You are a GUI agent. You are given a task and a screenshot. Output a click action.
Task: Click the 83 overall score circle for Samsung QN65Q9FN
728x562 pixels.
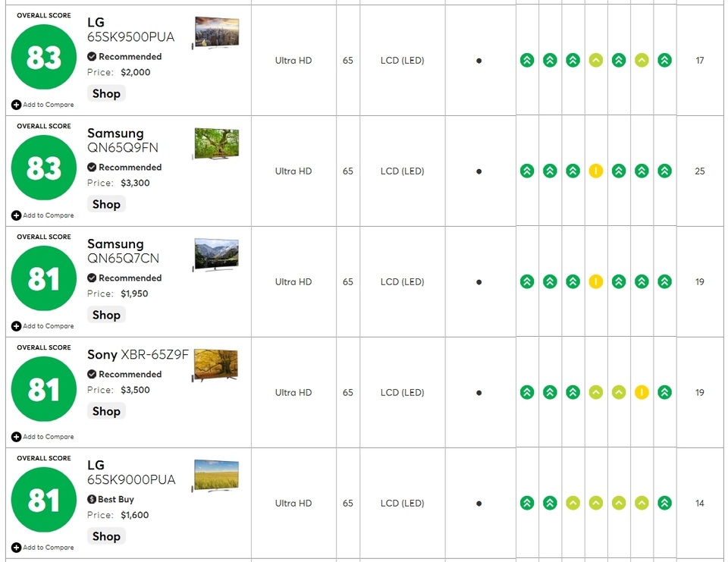click(44, 168)
